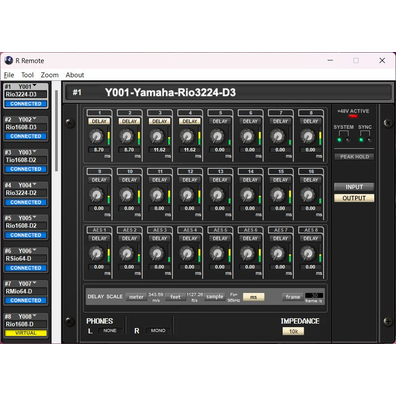Toggle DELAY for channel 4
This screenshot has height=396, width=396.
click(190, 121)
